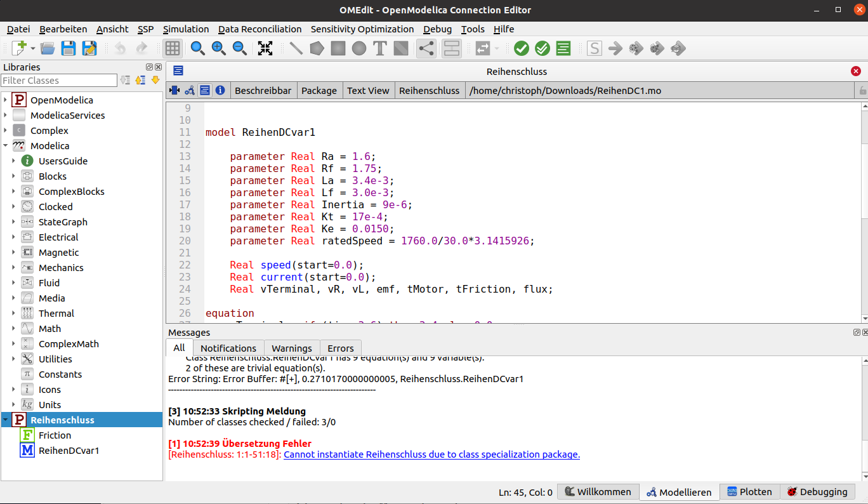Collapse the Reihenschluss package
The width and height of the screenshot is (868, 504).
pos(6,420)
